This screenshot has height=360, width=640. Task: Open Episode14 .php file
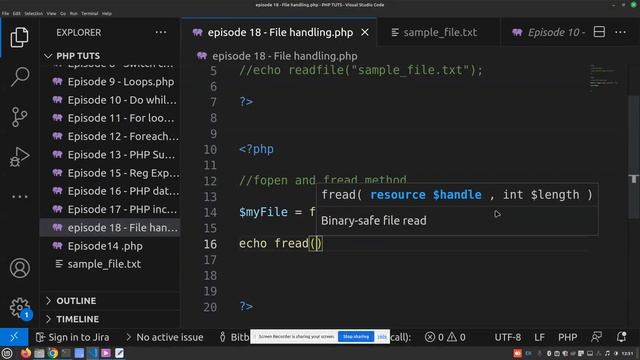point(110,246)
